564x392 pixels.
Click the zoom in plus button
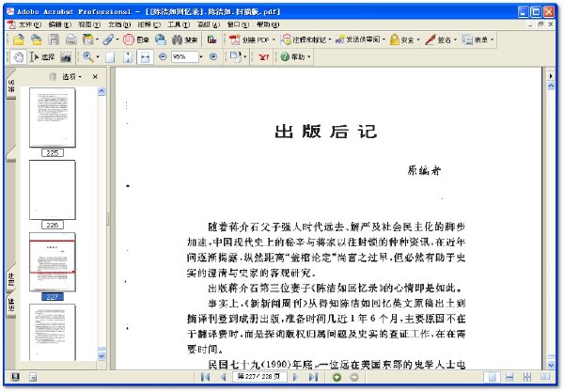pyautogui.click(x=213, y=56)
